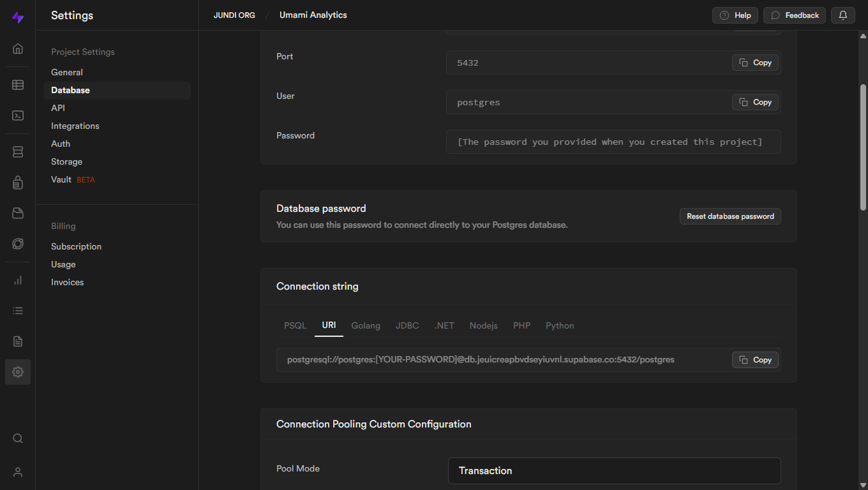The width and height of the screenshot is (868, 490).
Task: Open the search icon in left sidebar
Action: (x=18, y=438)
